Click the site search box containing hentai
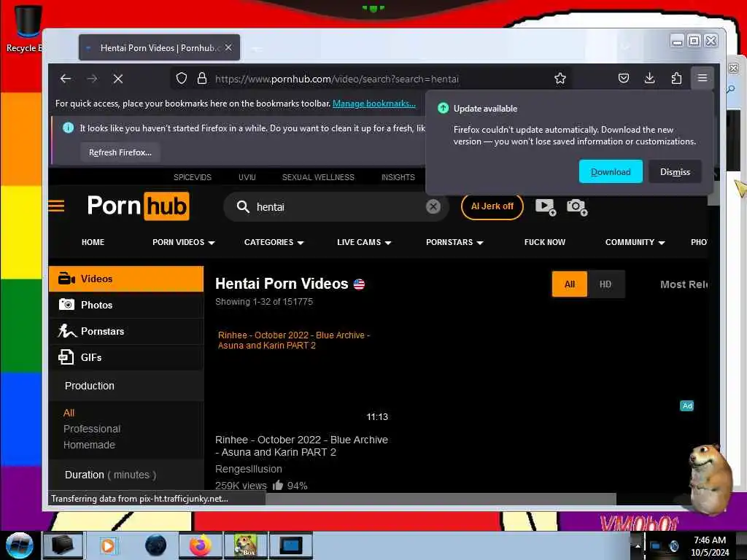747x560 pixels. tap(336, 206)
